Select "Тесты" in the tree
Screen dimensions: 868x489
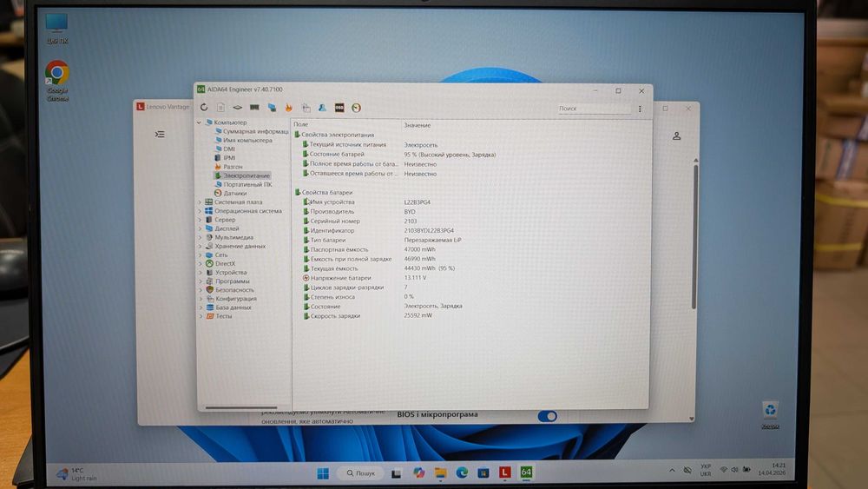click(220, 316)
